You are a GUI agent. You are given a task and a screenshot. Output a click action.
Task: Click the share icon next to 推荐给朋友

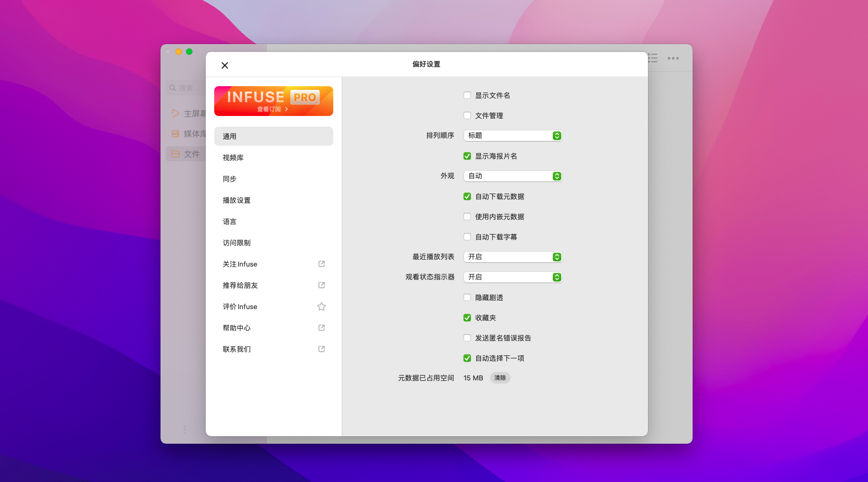tap(322, 285)
